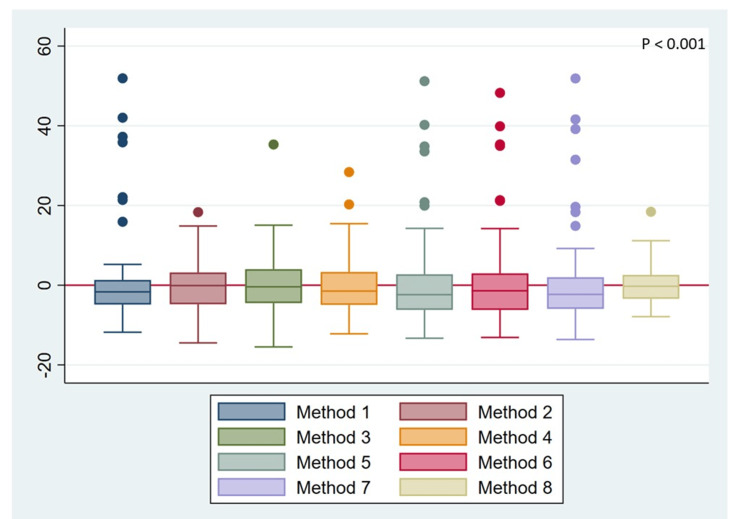Click the P < 0.001 annotation

673,44
